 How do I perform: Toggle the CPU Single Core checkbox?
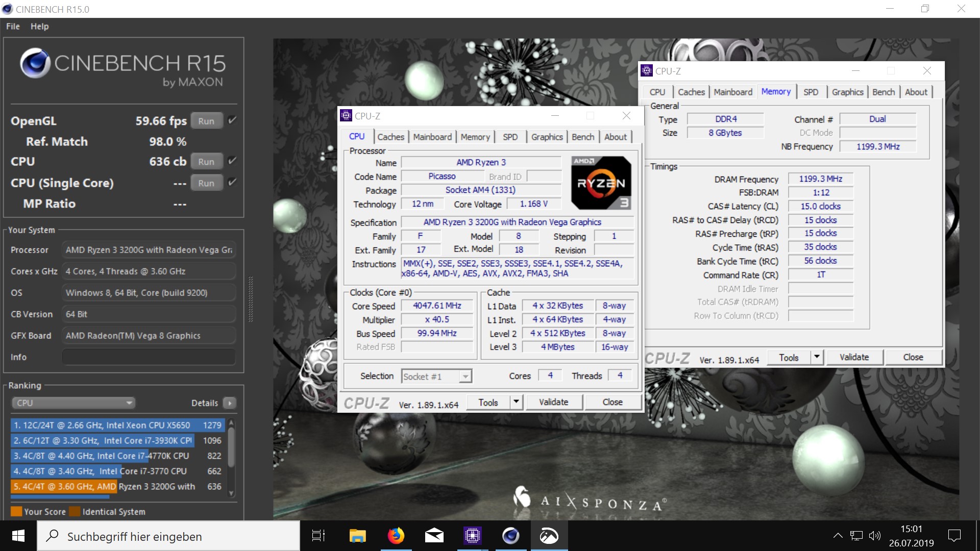pos(232,182)
